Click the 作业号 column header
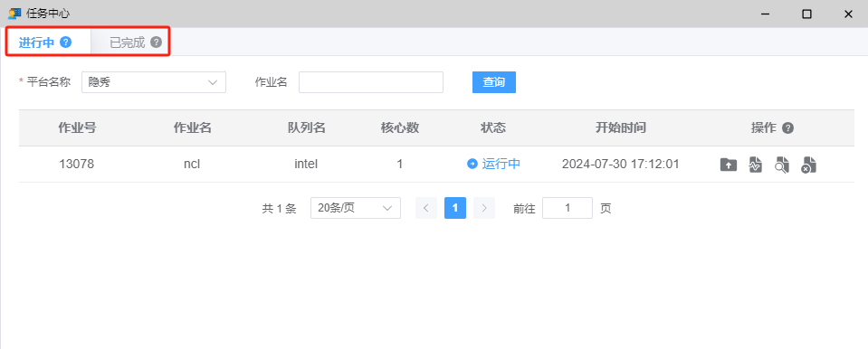 [x=77, y=128]
